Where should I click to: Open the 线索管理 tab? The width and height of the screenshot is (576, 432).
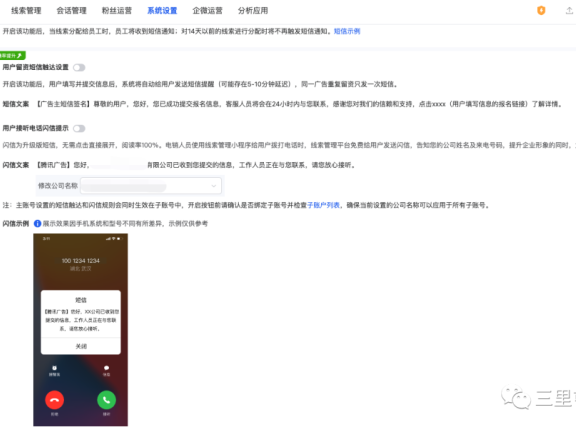(26, 11)
